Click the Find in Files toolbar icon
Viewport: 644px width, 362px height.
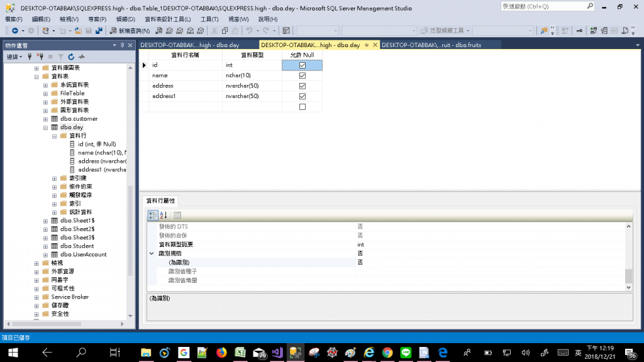point(544,31)
